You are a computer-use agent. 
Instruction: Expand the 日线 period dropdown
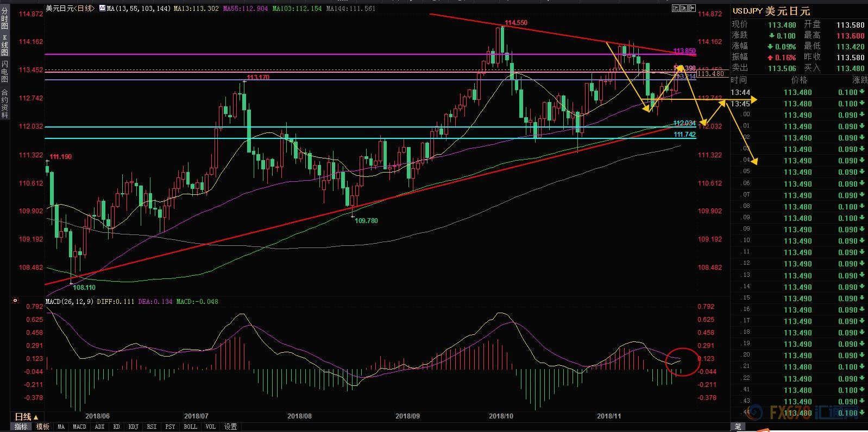[26, 417]
